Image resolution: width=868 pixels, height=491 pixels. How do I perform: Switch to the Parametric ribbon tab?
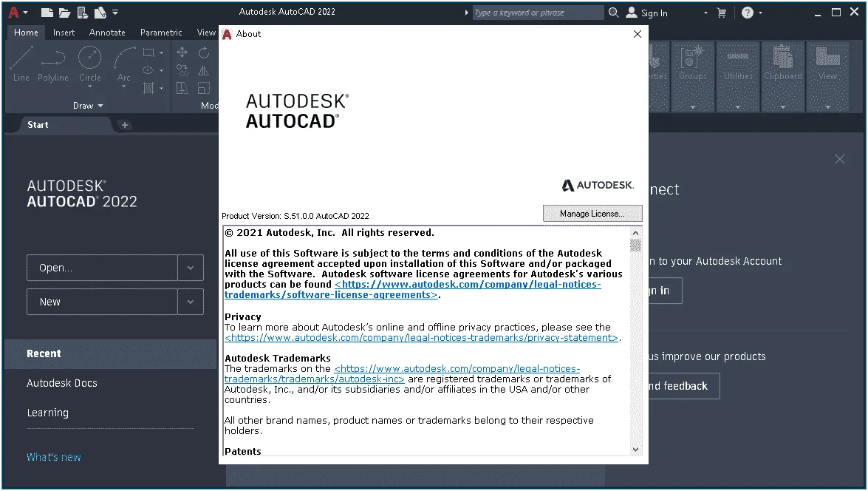pyautogui.click(x=161, y=33)
